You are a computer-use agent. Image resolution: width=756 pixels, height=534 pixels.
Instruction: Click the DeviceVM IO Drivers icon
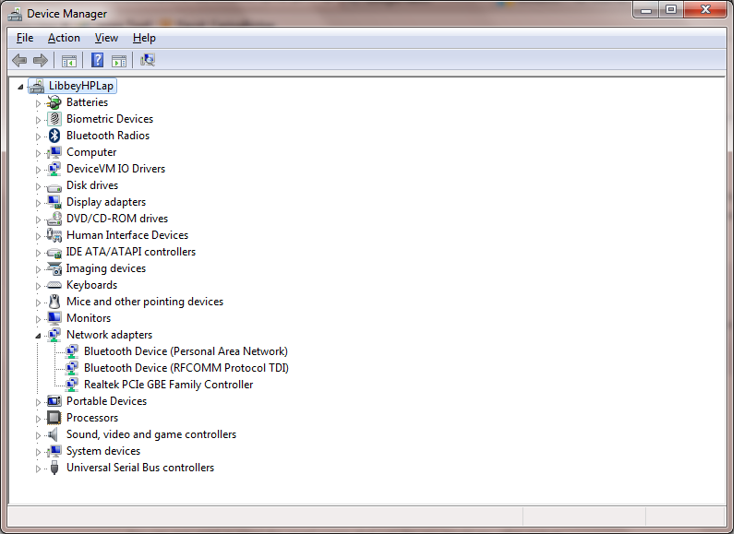coord(54,169)
